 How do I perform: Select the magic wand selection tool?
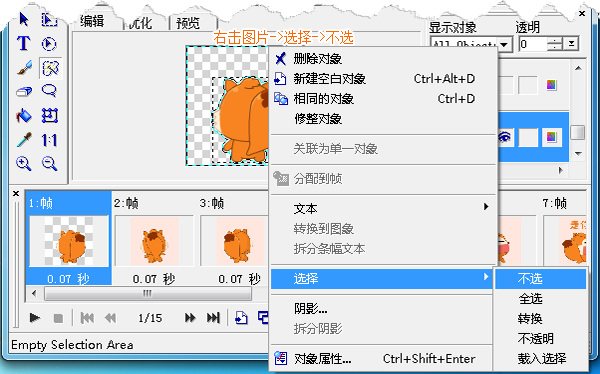tap(50, 69)
